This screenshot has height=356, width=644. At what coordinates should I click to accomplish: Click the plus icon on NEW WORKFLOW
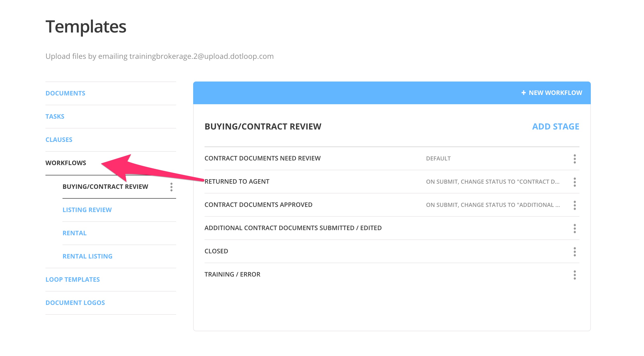pos(523,93)
